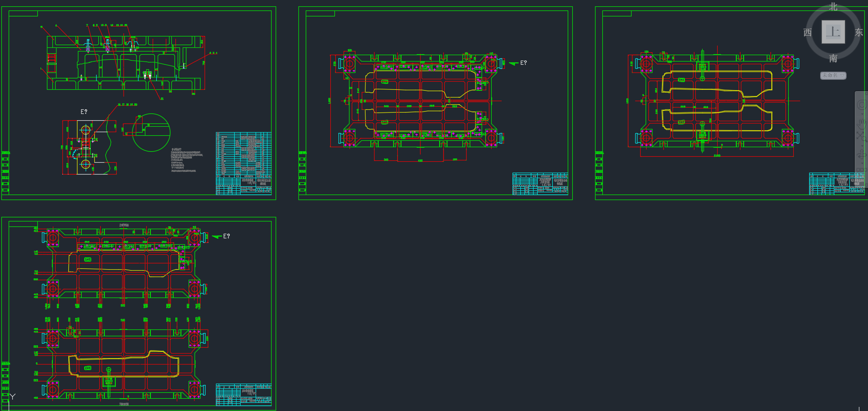Expand the zoom tool options arrow
Viewport: 868px width, 411px height.
tap(861, 145)
